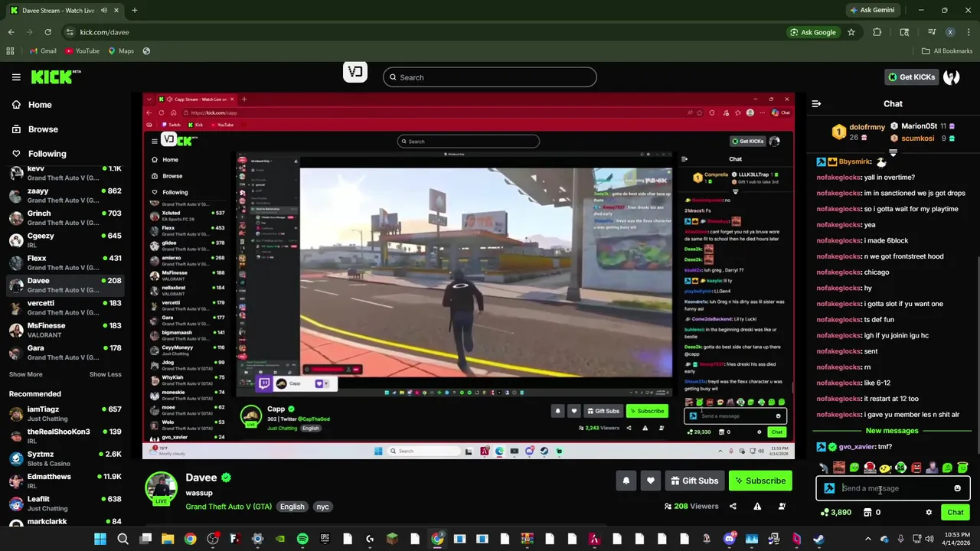This screenshot has width=980, height=551.
Task: Report the stream with the warning triangle icon
Action: tap(757, 506)
